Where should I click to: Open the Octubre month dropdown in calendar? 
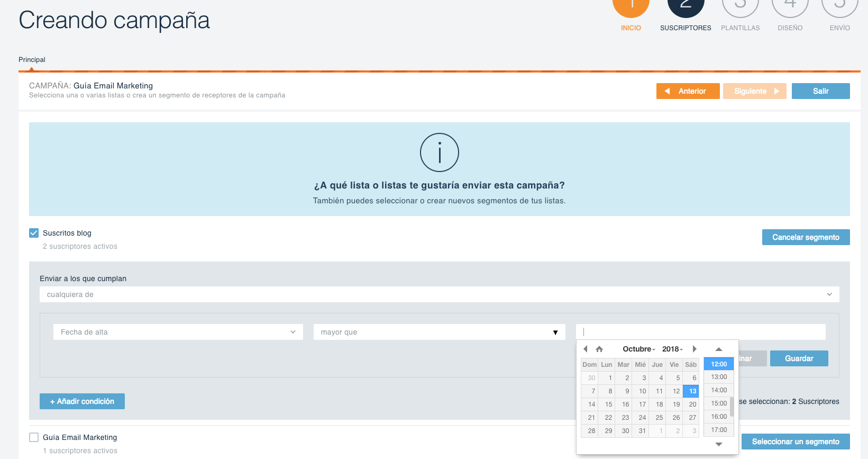coord(639,349)
